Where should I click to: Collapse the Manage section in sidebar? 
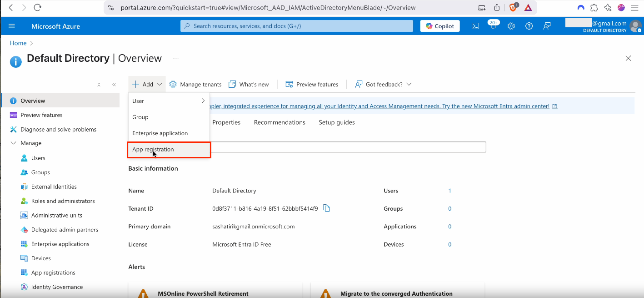pyautogui.click(x=13, y=143)
